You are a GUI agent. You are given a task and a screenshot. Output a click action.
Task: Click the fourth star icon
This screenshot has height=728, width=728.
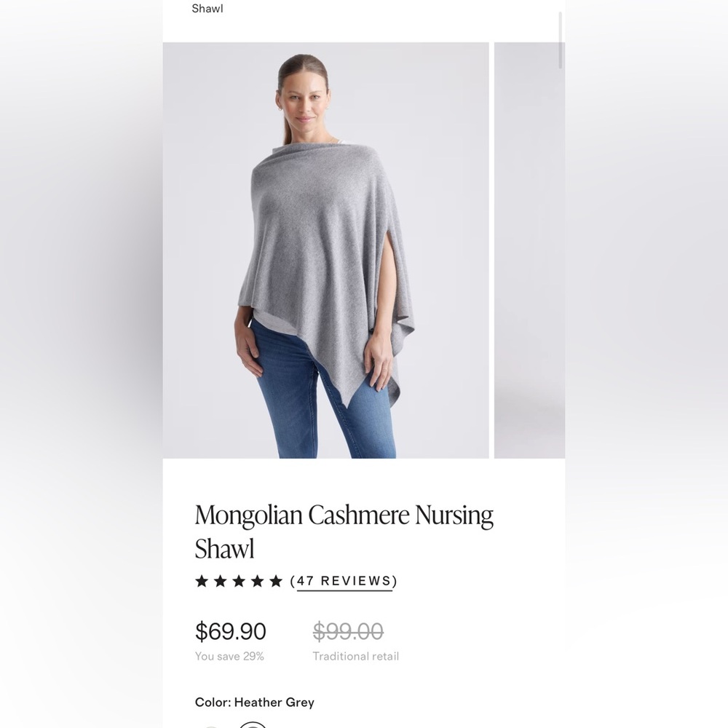click(259, 581)
